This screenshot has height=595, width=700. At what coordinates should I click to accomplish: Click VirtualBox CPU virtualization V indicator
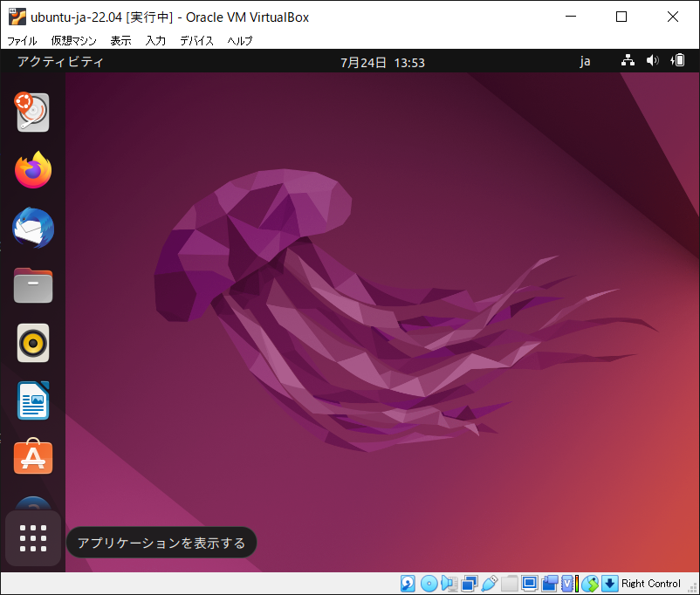point(566,584)
